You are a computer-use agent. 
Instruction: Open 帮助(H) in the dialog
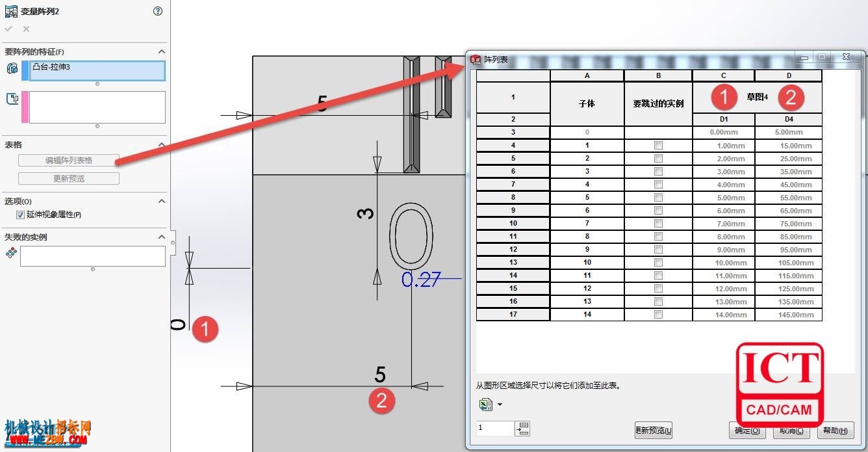point(836,430)
